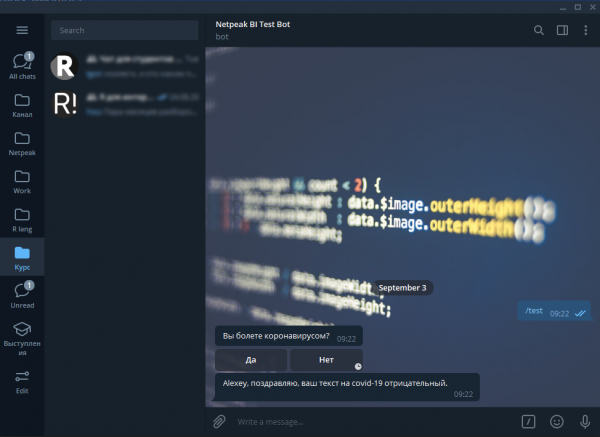Open the Канал folder

[22, 105]
